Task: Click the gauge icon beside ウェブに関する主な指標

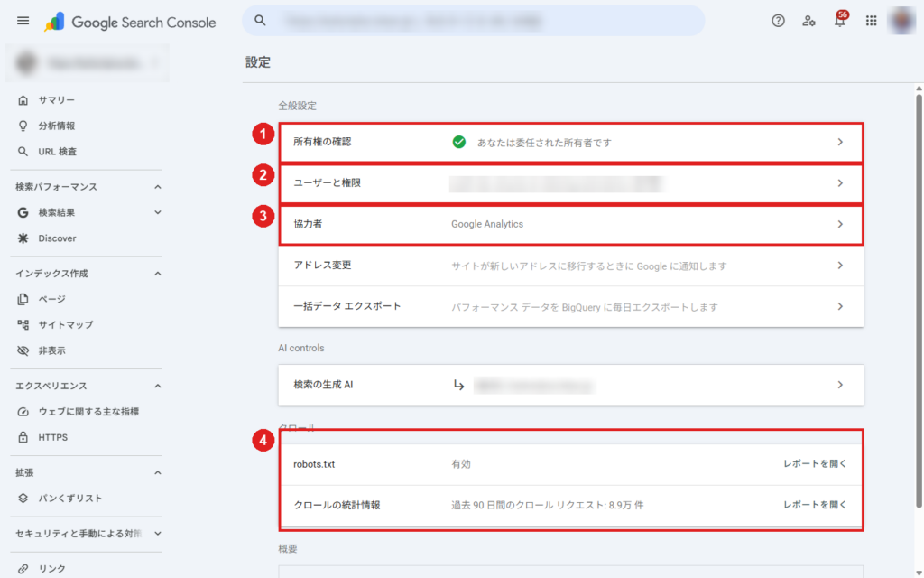Action: point(23,412)
